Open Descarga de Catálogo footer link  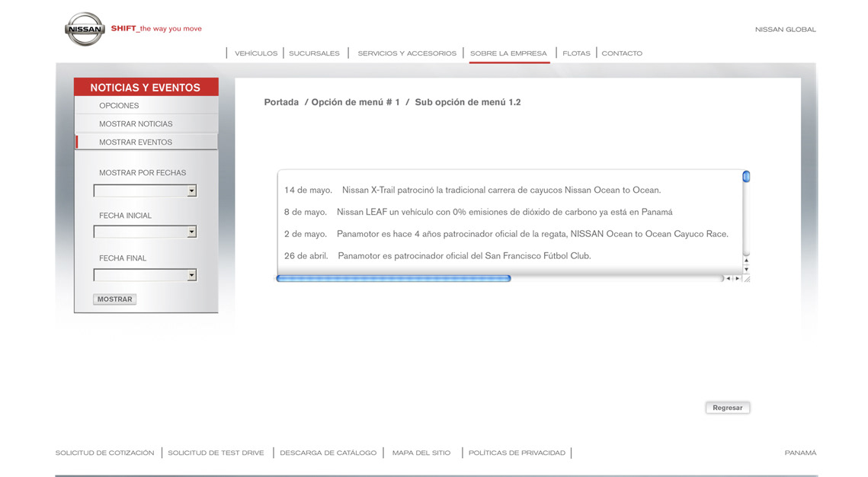pos(328,453)
